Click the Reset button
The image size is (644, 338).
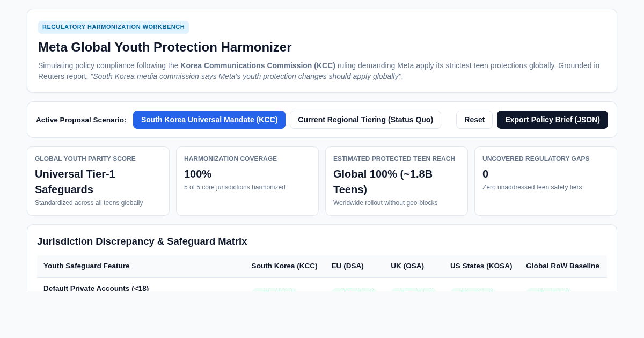point(474,120)
